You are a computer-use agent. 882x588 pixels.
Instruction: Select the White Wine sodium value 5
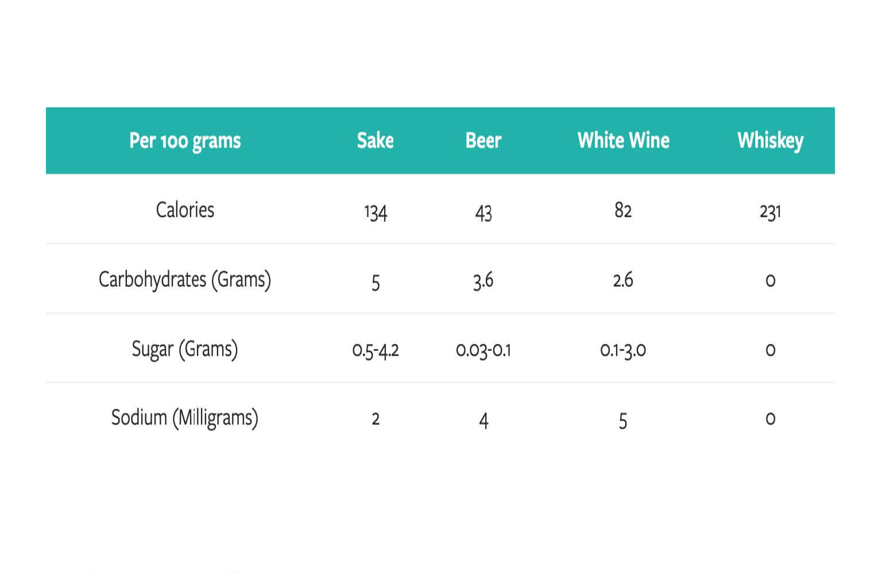pos(623,421)
